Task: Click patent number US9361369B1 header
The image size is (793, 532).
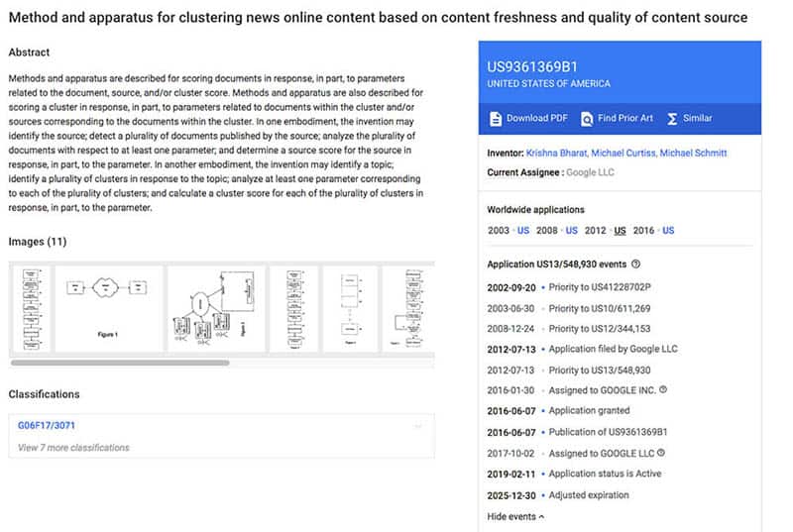Action: coord(532,66)
